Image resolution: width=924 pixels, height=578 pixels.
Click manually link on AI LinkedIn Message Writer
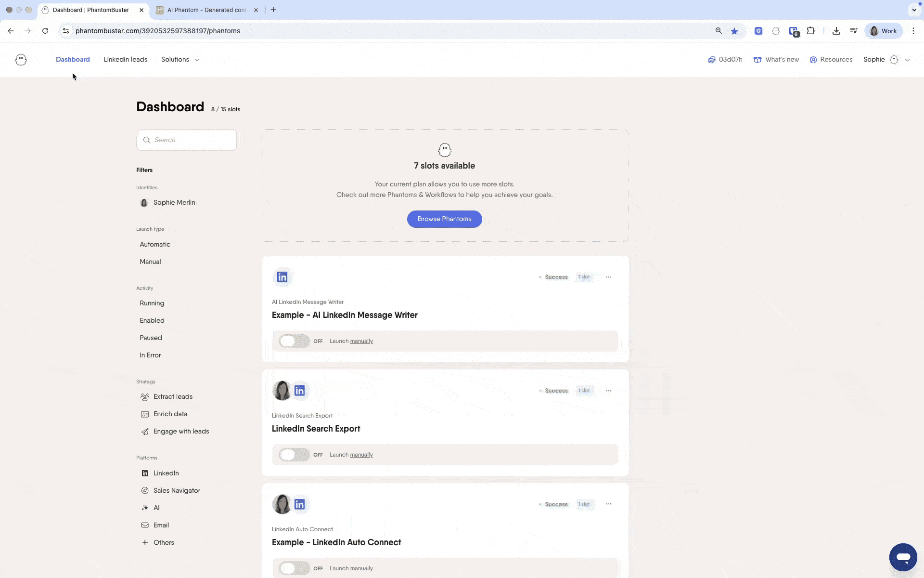click(361, 341)
